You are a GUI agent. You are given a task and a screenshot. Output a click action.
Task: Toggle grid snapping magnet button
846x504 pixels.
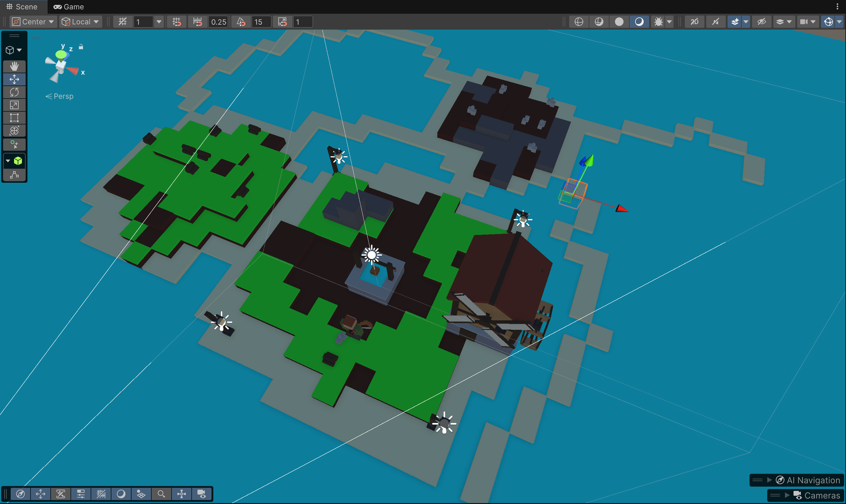tap(176, 22)
